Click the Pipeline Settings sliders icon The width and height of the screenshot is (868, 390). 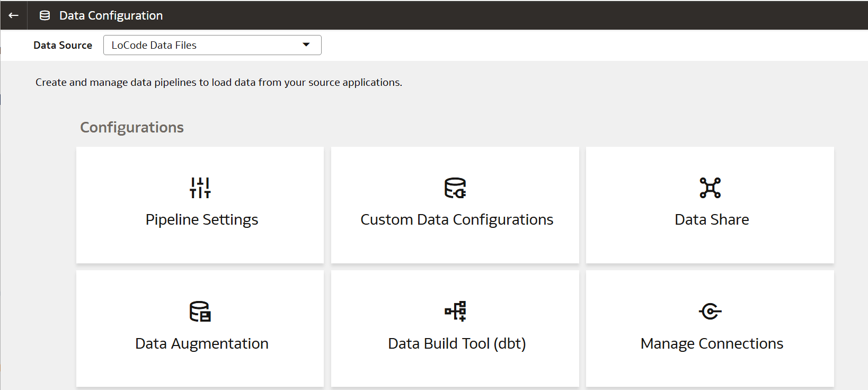[200, 188]
